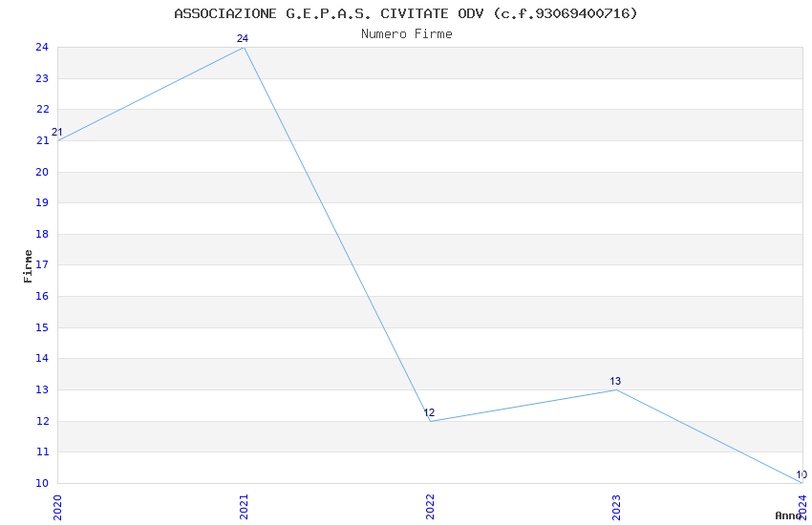Screen dimensions: 812x525
Task: Click the 2020 year axis label
Action: coord(57,508)
